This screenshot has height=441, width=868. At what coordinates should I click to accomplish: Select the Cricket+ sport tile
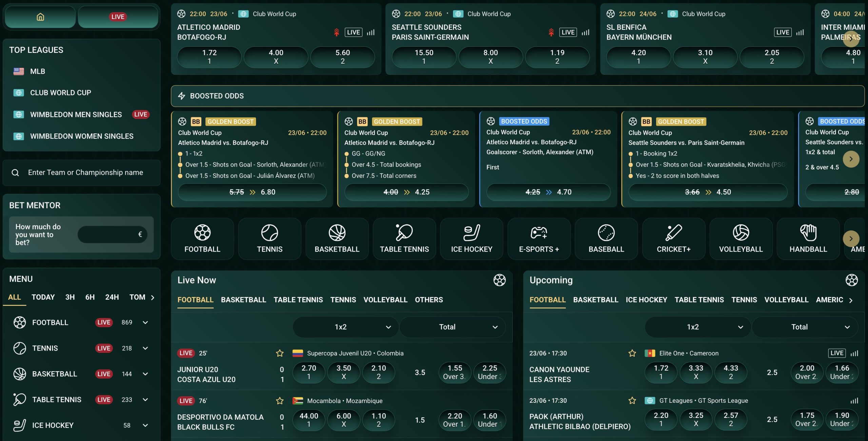[674, 239]
